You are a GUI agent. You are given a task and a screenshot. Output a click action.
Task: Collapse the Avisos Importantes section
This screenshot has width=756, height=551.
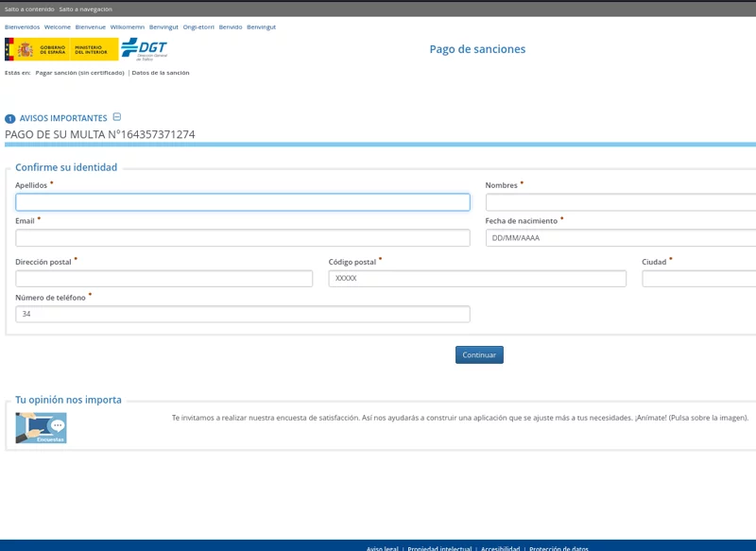pyautogui.click(x=117, y=117)
